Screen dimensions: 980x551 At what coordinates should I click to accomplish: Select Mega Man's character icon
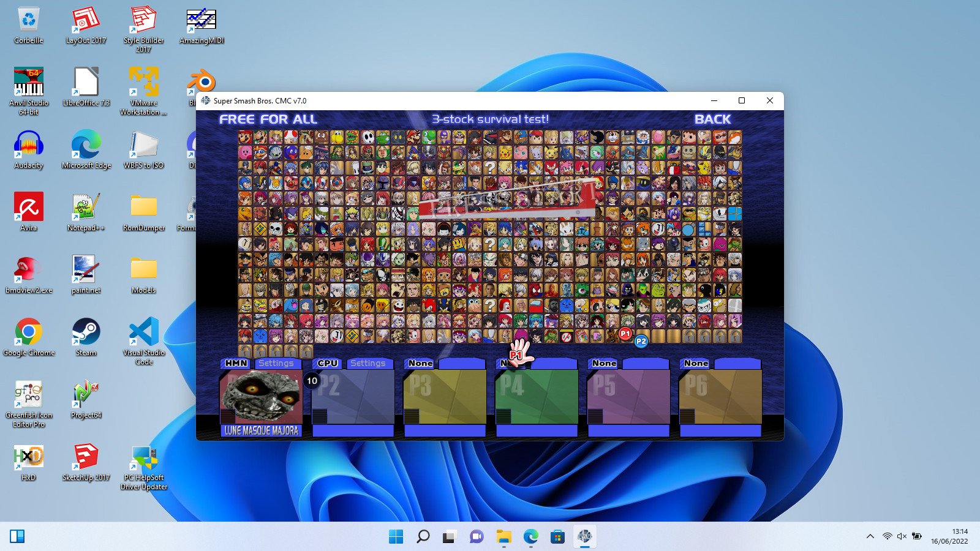pyautogui.click(x=244, y=182)
